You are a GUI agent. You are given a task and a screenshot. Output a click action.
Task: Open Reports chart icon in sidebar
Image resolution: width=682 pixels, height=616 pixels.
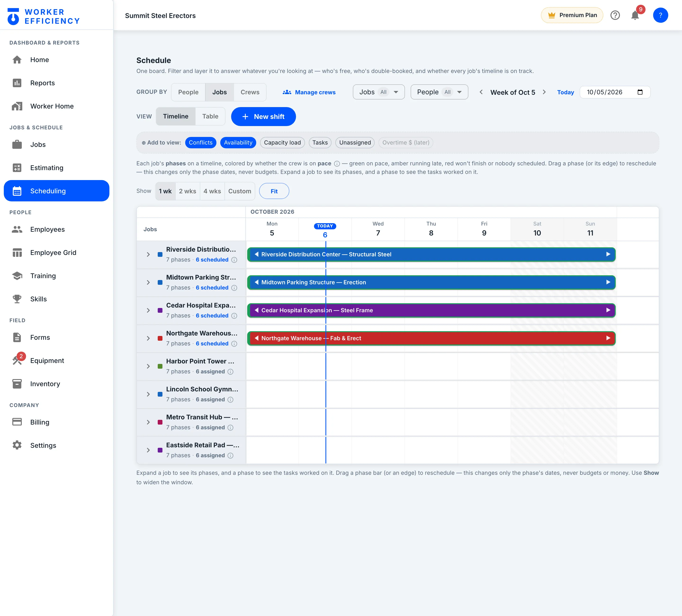pos(17,83)
